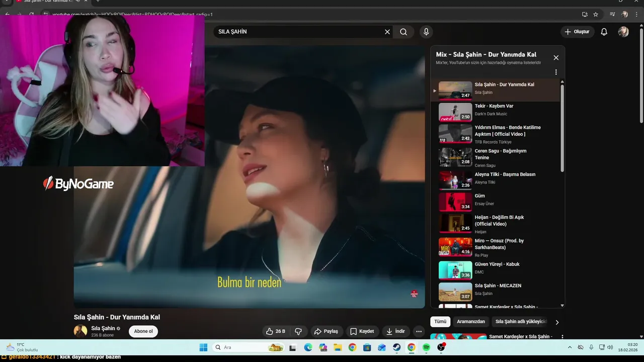Play Tekir - Kaybım Var from playlist
Screen dimensions: 644x362
coord(496,112)
